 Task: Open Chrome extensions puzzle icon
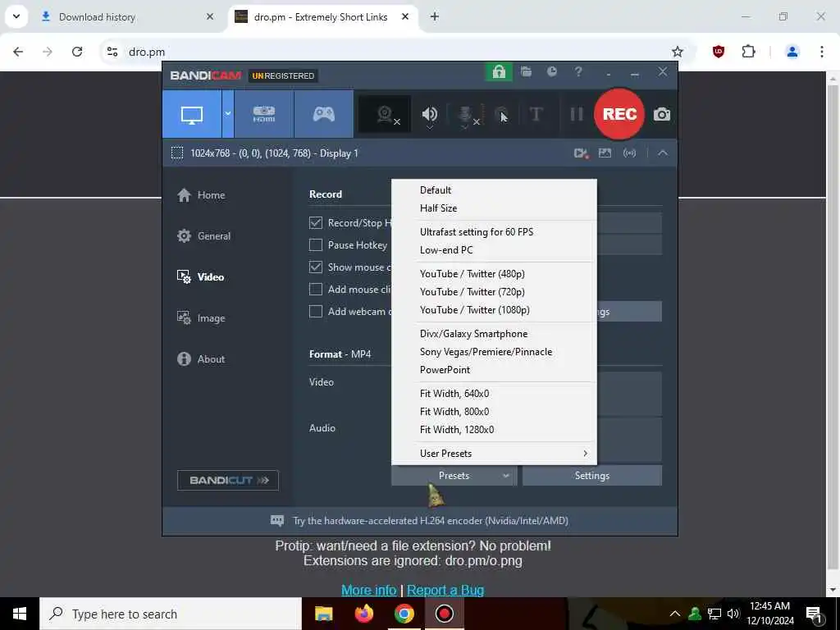point(748,52)
